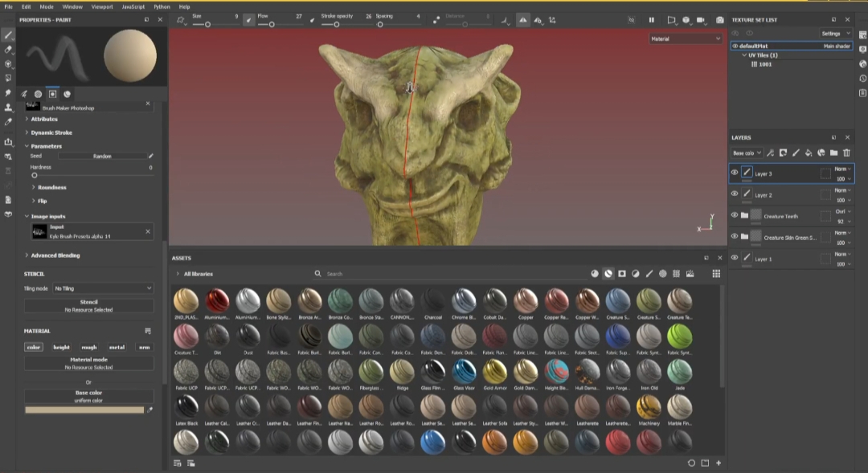The width and height of the screenshot is (868, 473).
Task: Hide Layer 3 with its eye icon
Action: click(735, 173)
